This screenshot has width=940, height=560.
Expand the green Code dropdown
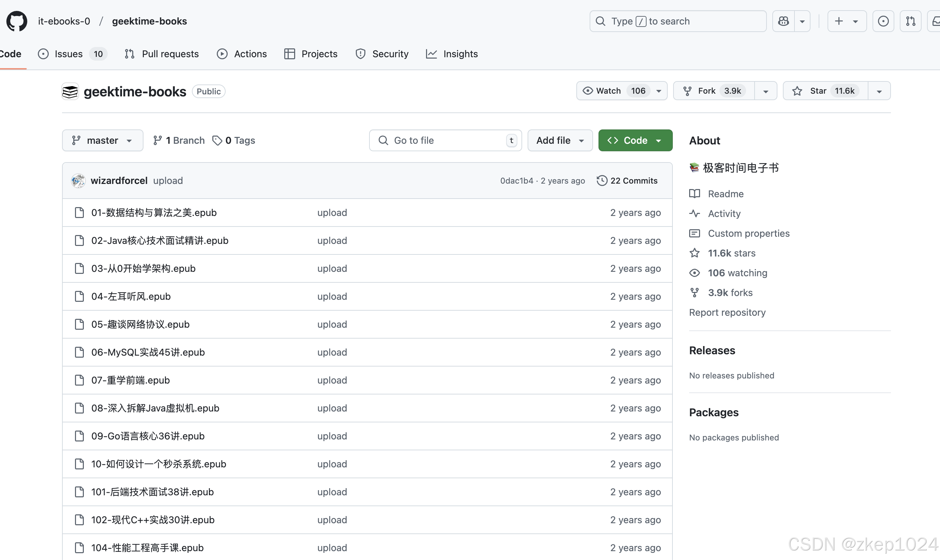tap(635, 141)
